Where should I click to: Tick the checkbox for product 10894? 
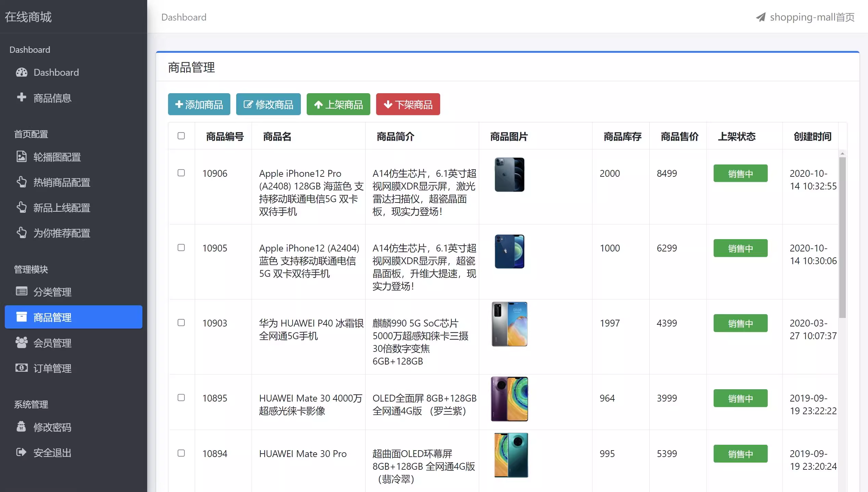[x=181, y=453]
